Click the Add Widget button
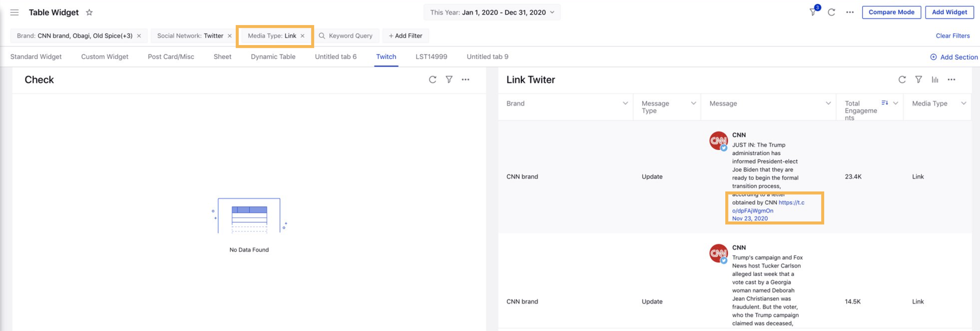 click(x=950, y=12)
